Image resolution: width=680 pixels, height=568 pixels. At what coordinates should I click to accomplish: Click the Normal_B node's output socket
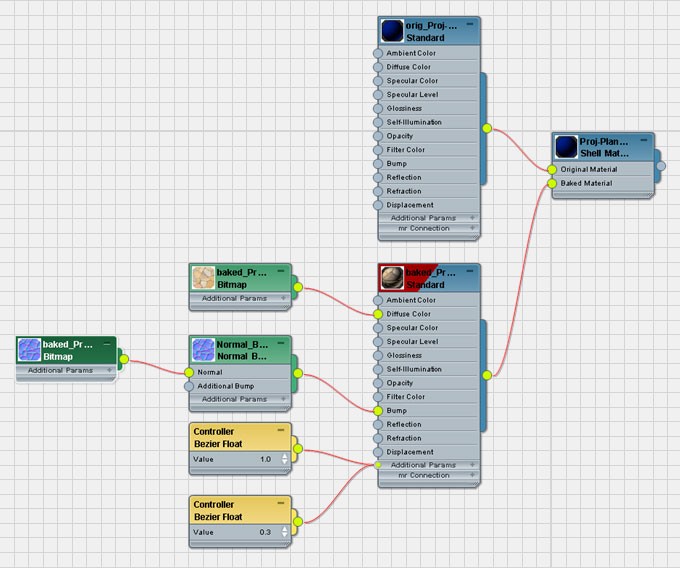[x=298, y=373]
